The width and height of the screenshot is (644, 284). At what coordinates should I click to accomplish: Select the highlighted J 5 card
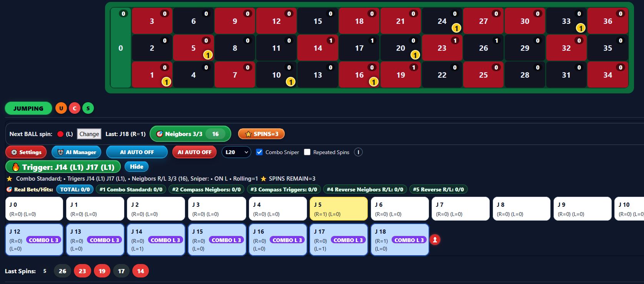click(339, 209)
